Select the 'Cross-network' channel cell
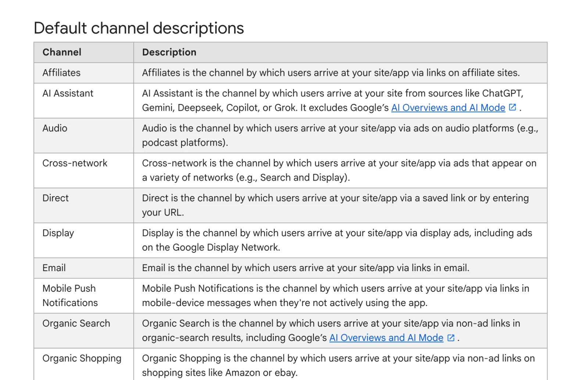Viewport: 588px width, 380px height. tap(84, 170)
